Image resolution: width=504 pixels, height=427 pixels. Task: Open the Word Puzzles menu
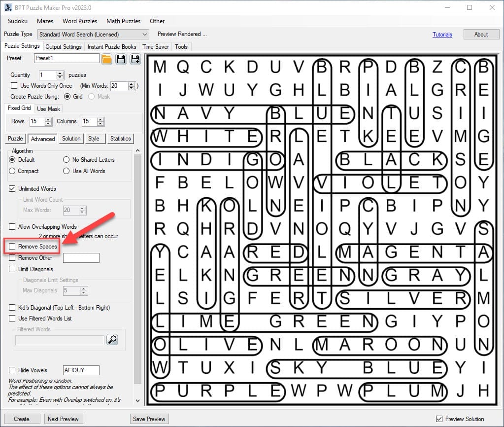point(79,21)
